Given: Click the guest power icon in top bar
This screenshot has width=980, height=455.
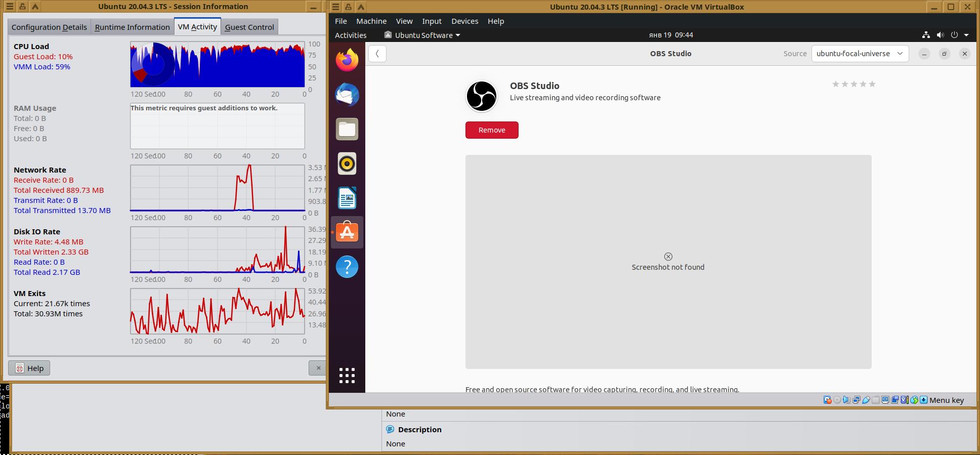Looking at the screenshot, I should click(x=954, y=35).
